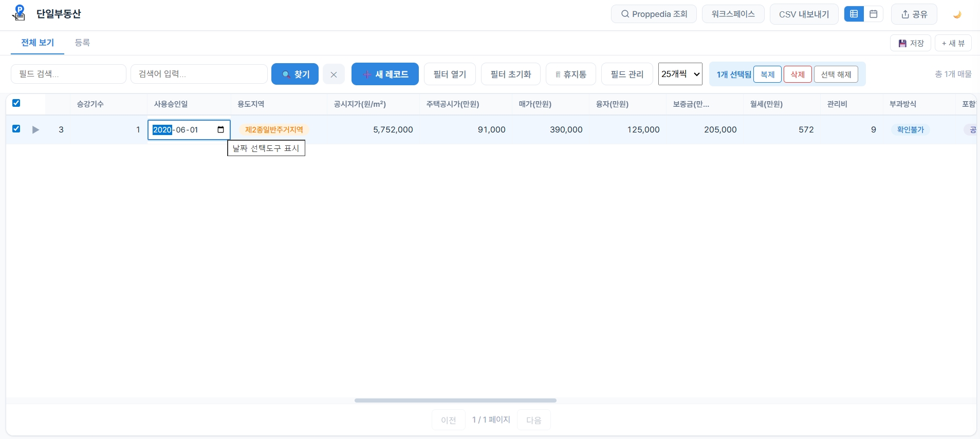Expand row 3 details triangle
Viewport: 980px width, 439px height.
pyautogui.click(x=35, y=129)
